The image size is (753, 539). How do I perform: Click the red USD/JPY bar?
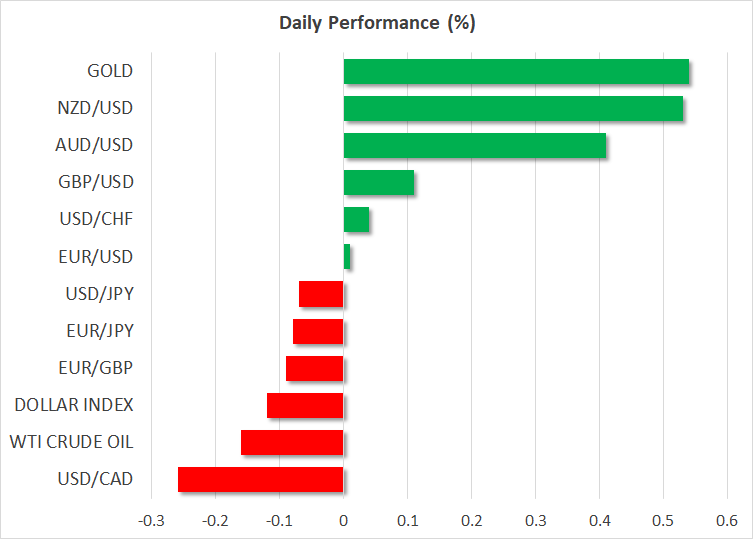[x=321, y=294]
